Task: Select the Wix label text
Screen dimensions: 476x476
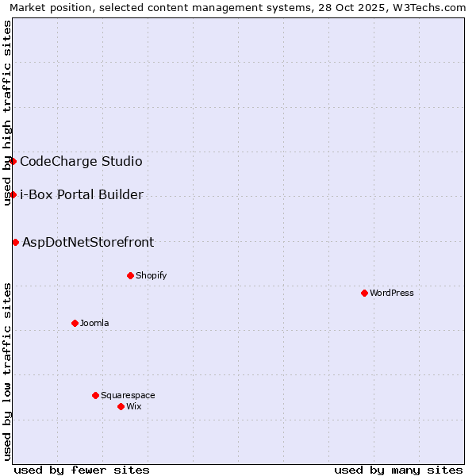Action: tap(134, 406)
